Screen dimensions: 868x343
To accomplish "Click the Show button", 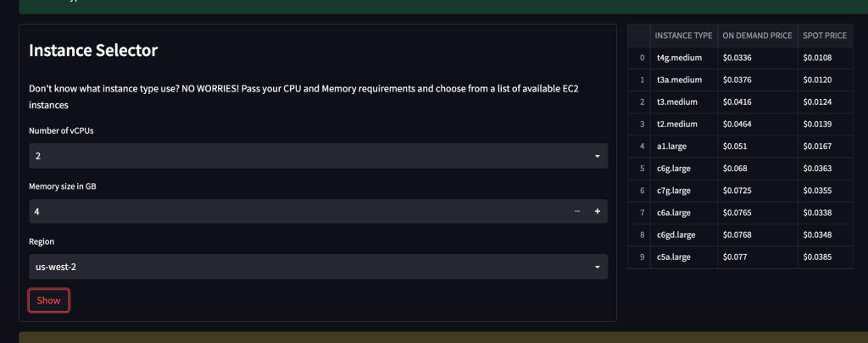I will tap(48, 301).
